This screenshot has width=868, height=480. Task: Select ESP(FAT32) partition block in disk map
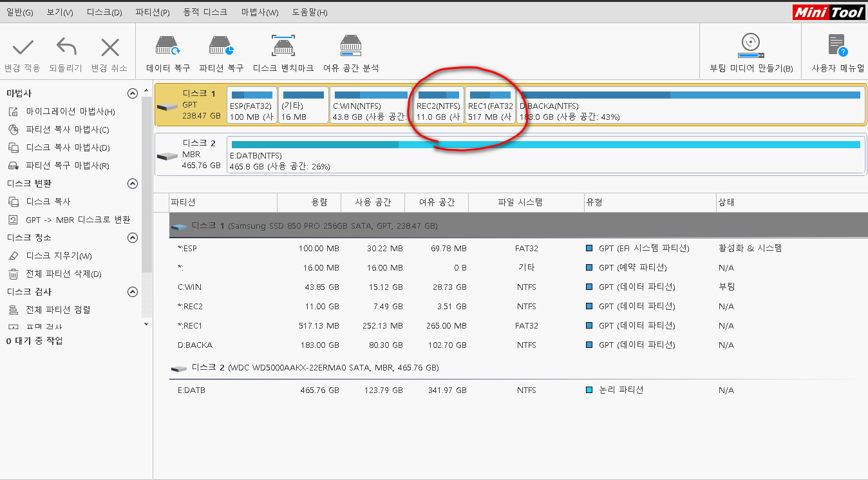point(252,106)
